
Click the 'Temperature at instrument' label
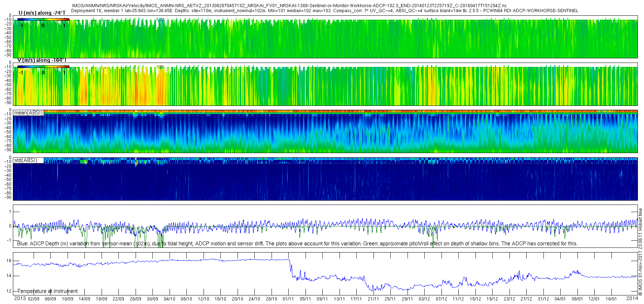point(48,291)
